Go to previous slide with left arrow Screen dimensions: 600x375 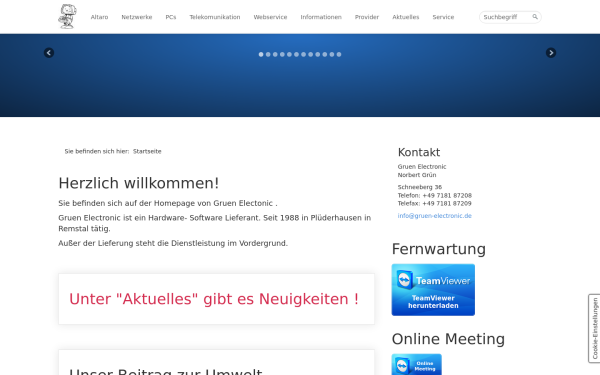click(49, 53)
